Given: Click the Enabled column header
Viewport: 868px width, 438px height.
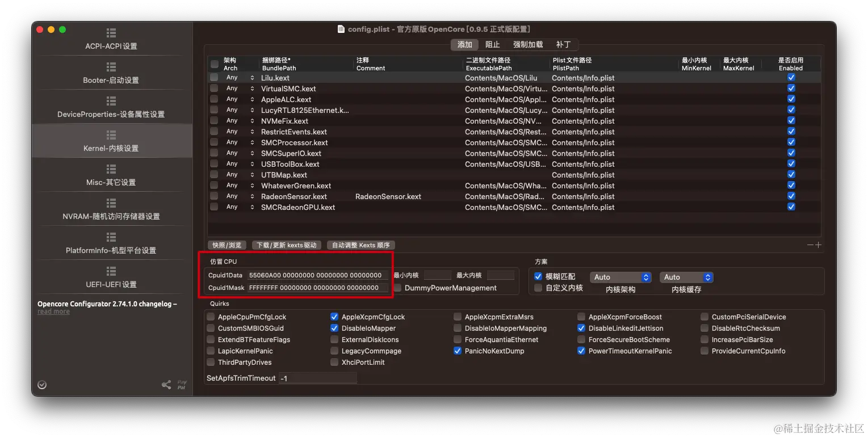Looking at the screenshot, I should coord(791,64).
